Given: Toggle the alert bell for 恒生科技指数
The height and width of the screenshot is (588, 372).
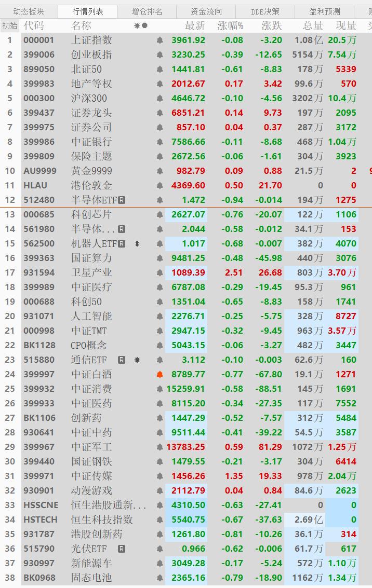Looking at the screenshot, I should coord(160,519).
